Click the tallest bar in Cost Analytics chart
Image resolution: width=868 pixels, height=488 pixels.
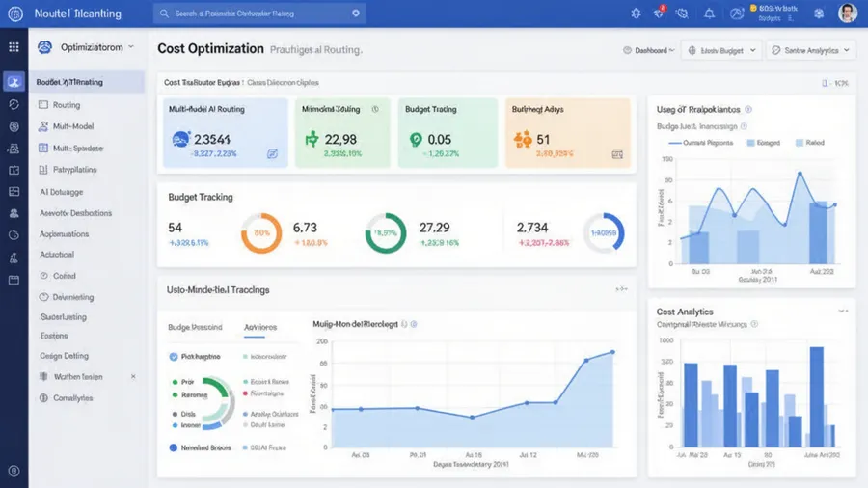coord(817,396)
